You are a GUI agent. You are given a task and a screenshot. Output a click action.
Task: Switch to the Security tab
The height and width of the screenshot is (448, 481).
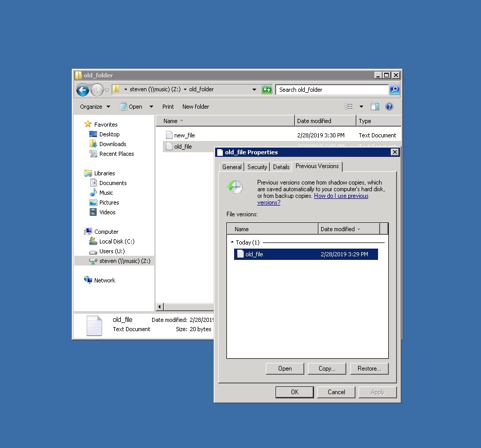pyautogui.click(x=257, y=166)
